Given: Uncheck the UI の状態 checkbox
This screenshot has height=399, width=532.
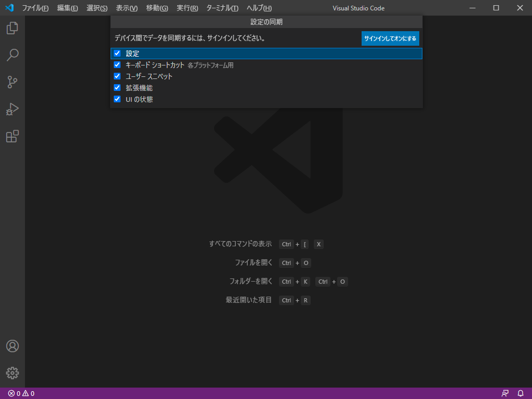Looking at the screenshot, I should point(117,99).
